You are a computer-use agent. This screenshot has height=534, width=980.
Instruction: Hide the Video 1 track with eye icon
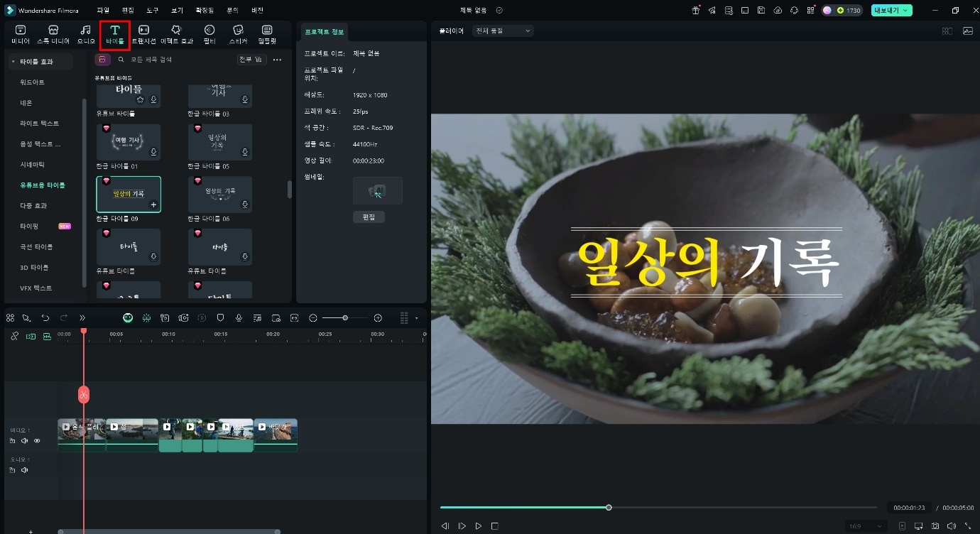click(37, 441)
